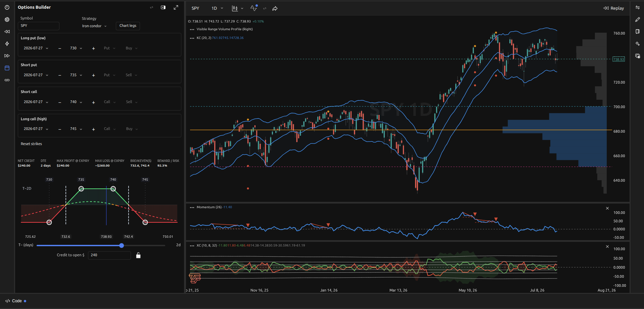Open the indicators icon in chart toolbar
The image size is (644, 309).
(254, 8)
